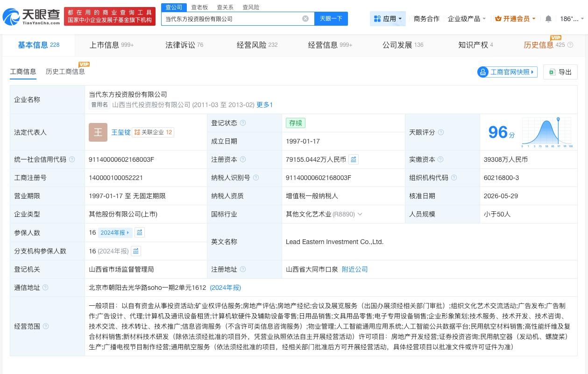The image size is (588, 374).
Task: Click 更多1 former names link
Action: (265, 105)
